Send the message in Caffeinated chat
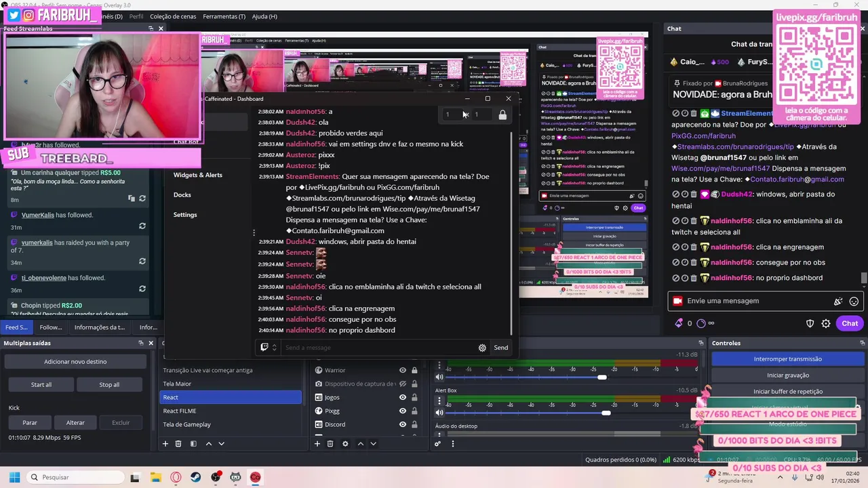Image resolution: width=868 pixels, height=488 pixels. pos(500,348)
